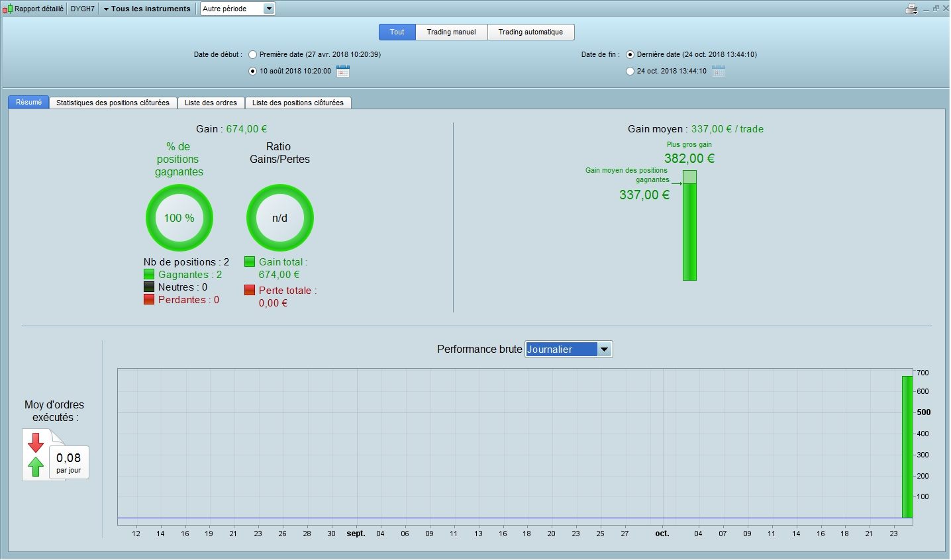Open the end date calendar picker
The height and width of the screenshot is (560, 951).
(x=719, y=71)
